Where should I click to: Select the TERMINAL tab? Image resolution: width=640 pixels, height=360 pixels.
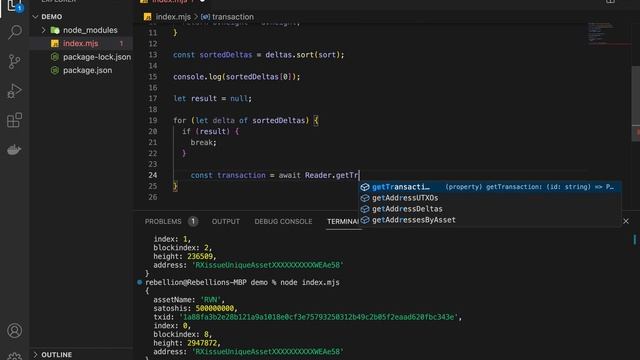(342, 221)
